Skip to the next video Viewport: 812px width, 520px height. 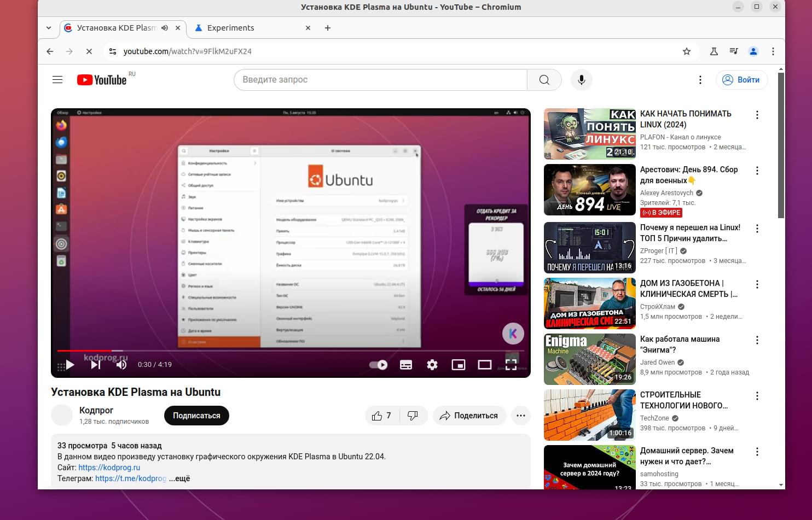tap(96, 365)
